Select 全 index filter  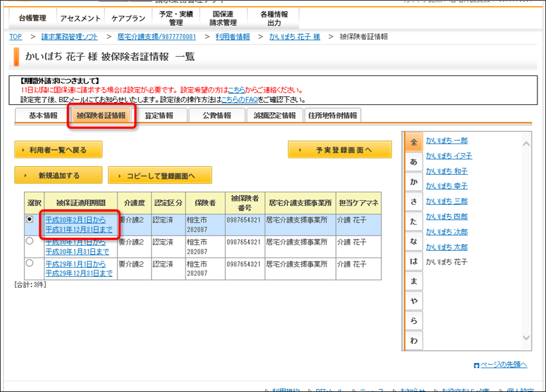414,142
